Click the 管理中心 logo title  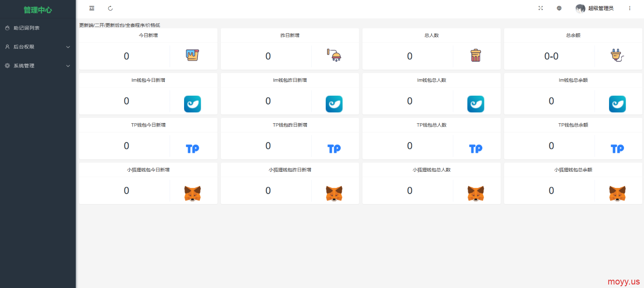(x=38, y=10)
